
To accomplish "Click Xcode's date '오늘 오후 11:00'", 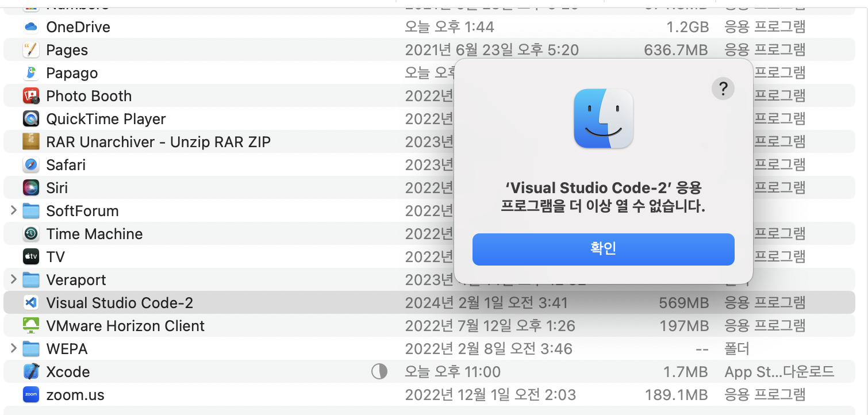I will pos(453,372).
